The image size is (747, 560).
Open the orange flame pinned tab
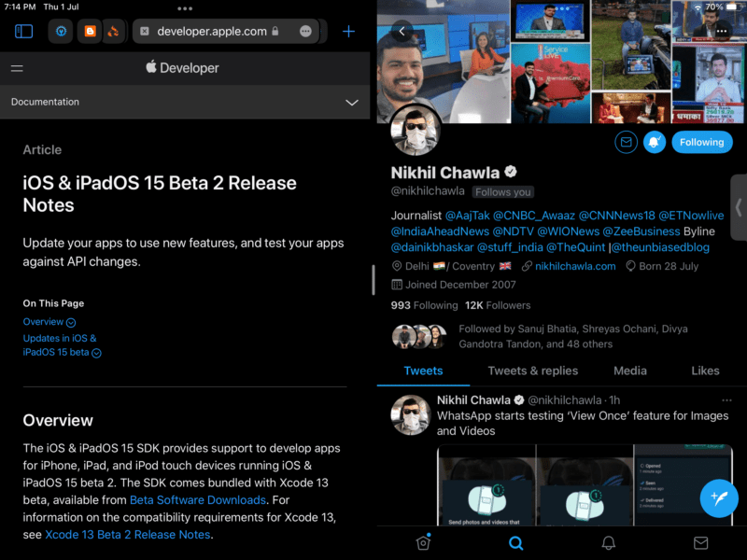pos(113,32)
